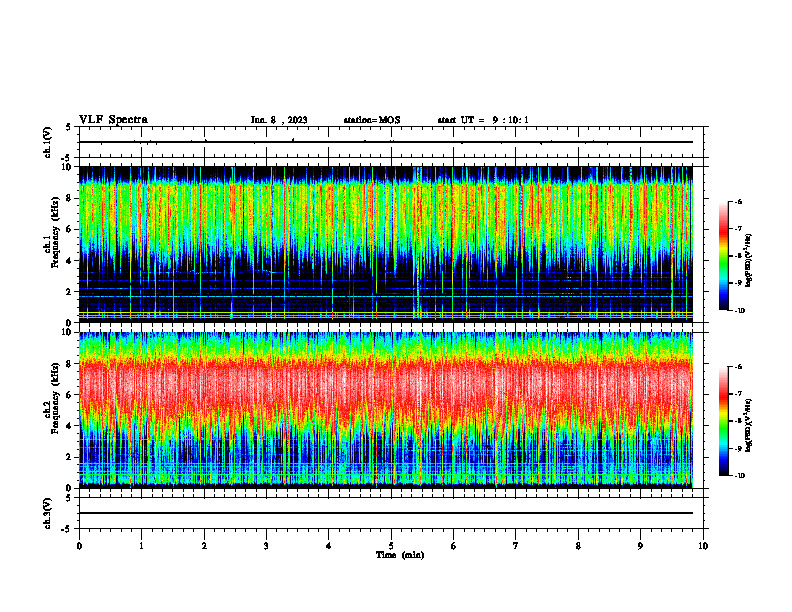Screen dimensions: 792x612
Task: Click time-axis tick label "6"
Action: (454, 546)
